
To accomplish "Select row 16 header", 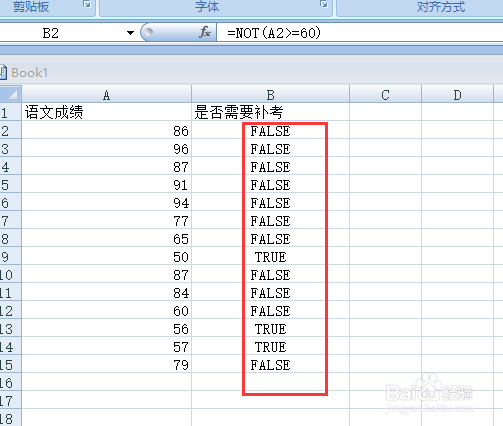I will click(11, 382).
